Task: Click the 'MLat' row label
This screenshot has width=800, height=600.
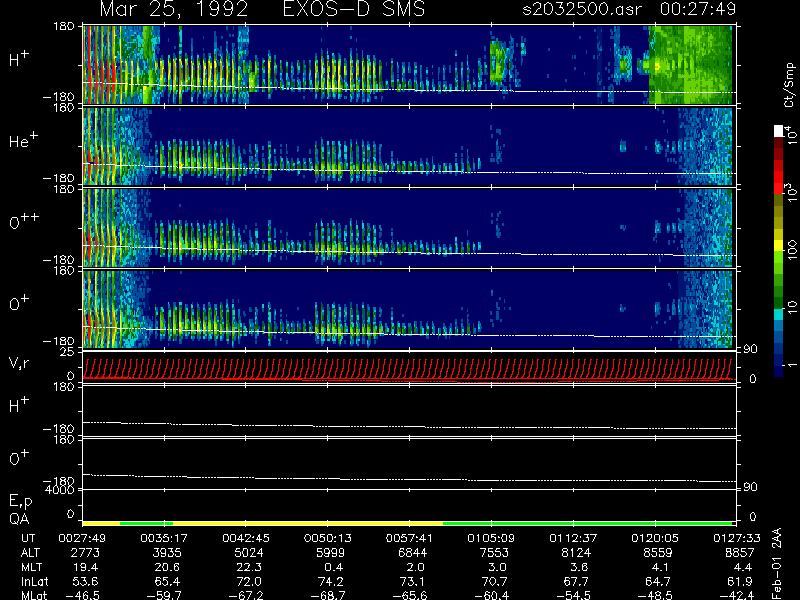Action: 34,595
